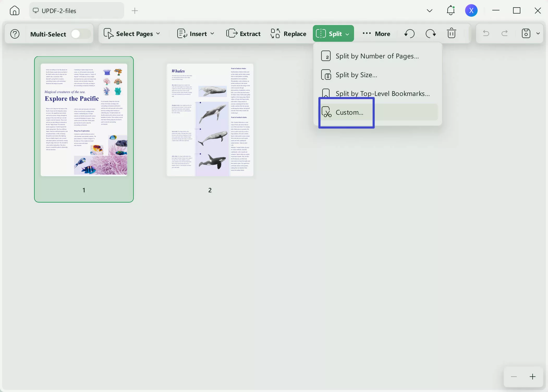The height and width of the screenshot is (392, 548).
Task: Click the redo arrow icon
Action: point(505,33)
